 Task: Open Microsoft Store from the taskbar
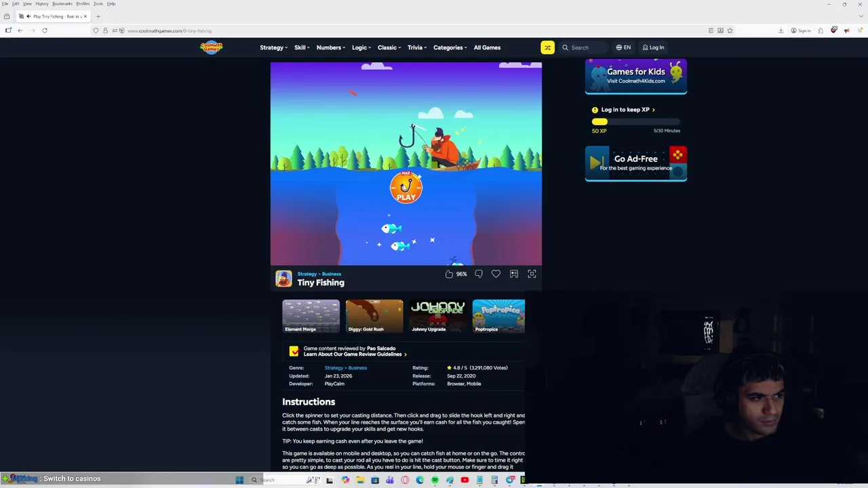[x=375, y=480]
